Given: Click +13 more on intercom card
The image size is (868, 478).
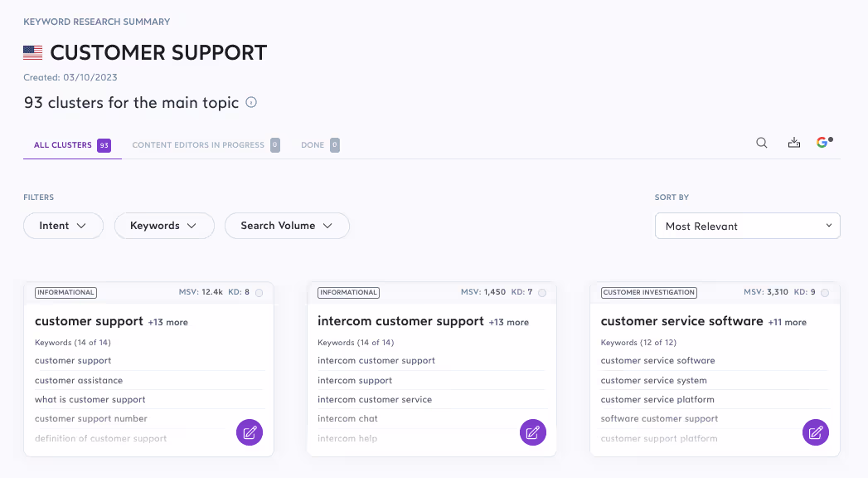Looking at the screenshot, I should click(x=509, y=322).
